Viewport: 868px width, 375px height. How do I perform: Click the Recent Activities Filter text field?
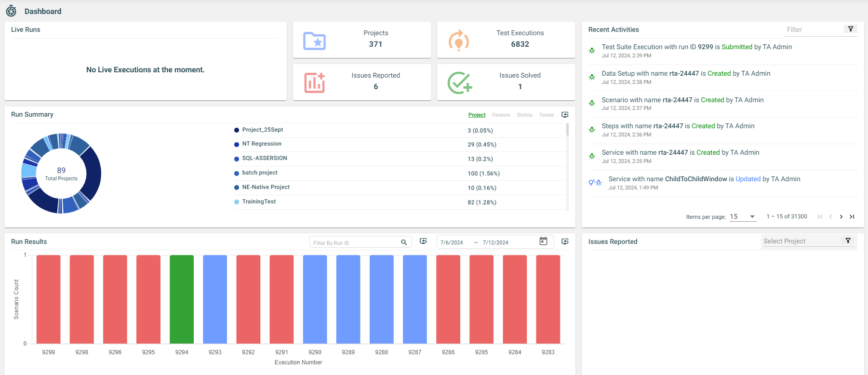(x=814, y=29)
